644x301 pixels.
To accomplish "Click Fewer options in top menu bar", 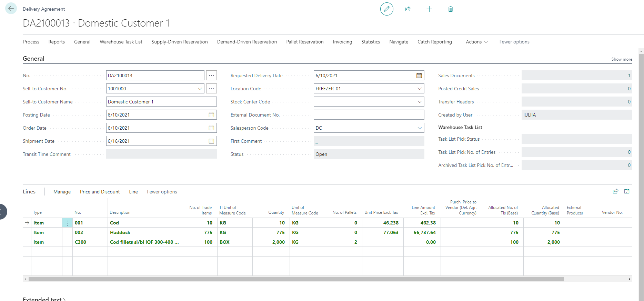I will coord(514,42).
